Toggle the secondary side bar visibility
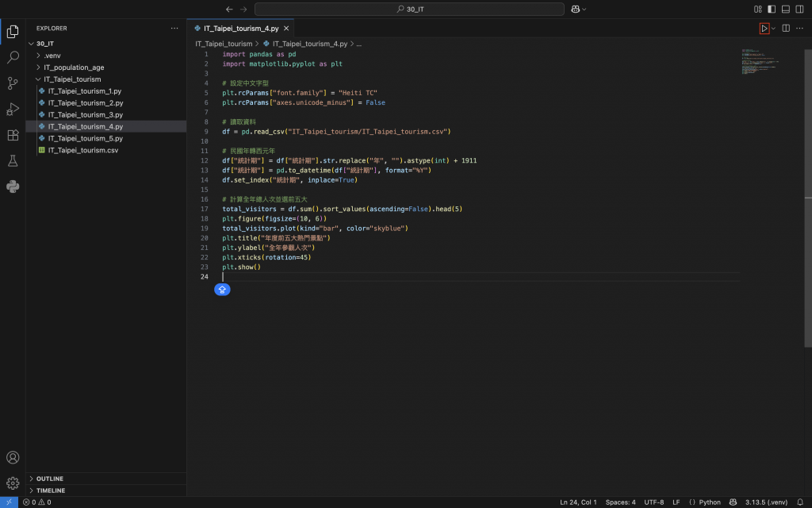 point(799,9)
